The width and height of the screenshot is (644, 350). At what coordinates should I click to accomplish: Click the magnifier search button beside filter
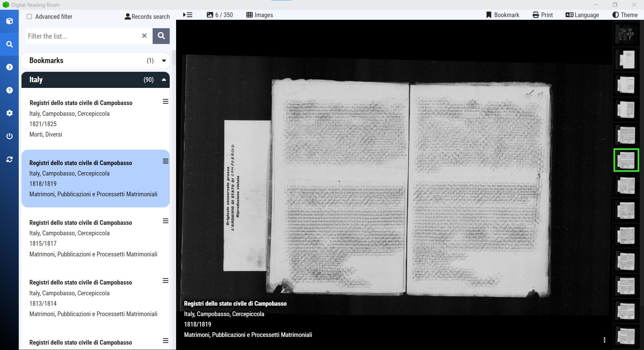tap(161, 36)
